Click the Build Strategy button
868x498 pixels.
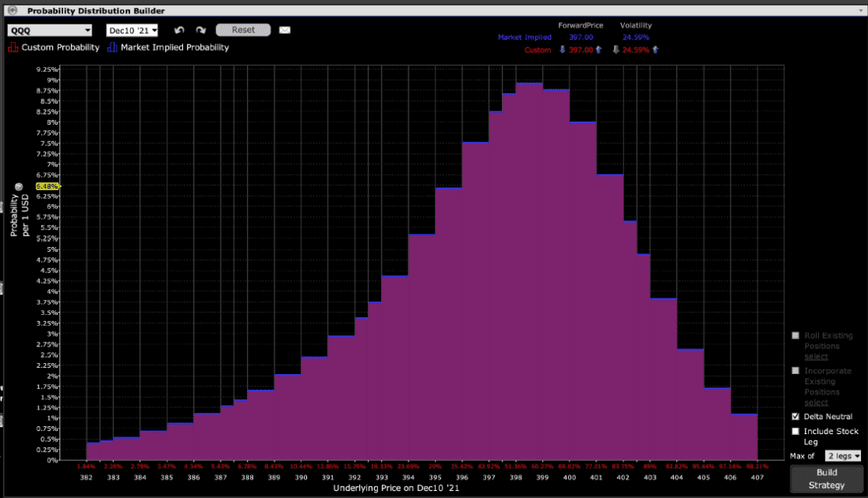pyautogui.click(x=825, y=478)
